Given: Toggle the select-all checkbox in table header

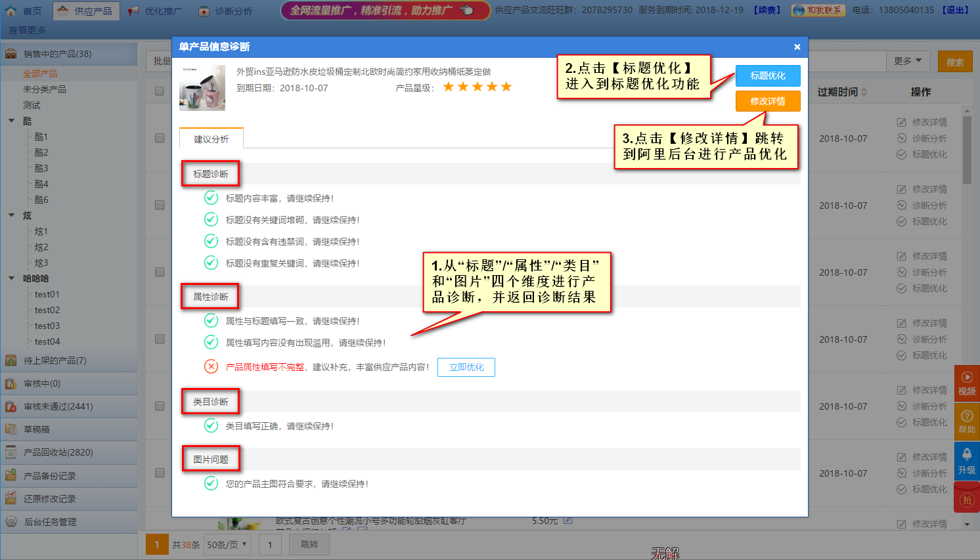Looking at the screenshot, I should (x=160, y=91).
